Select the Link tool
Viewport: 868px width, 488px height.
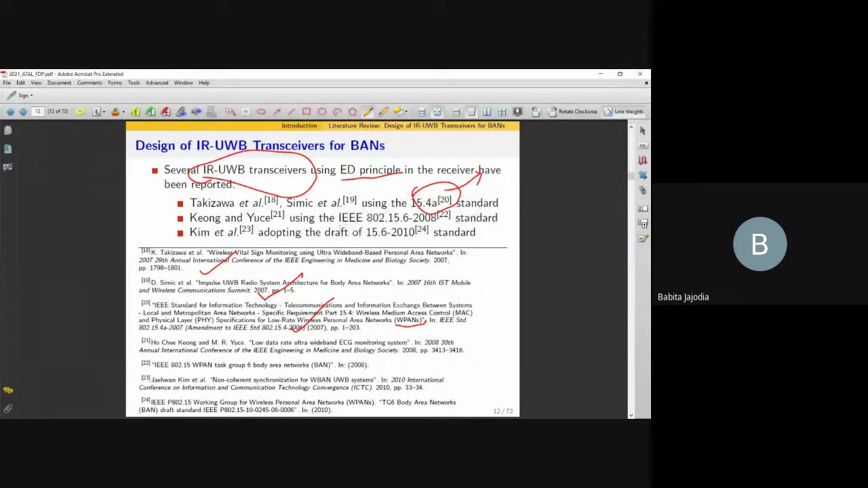click(642, 190)
